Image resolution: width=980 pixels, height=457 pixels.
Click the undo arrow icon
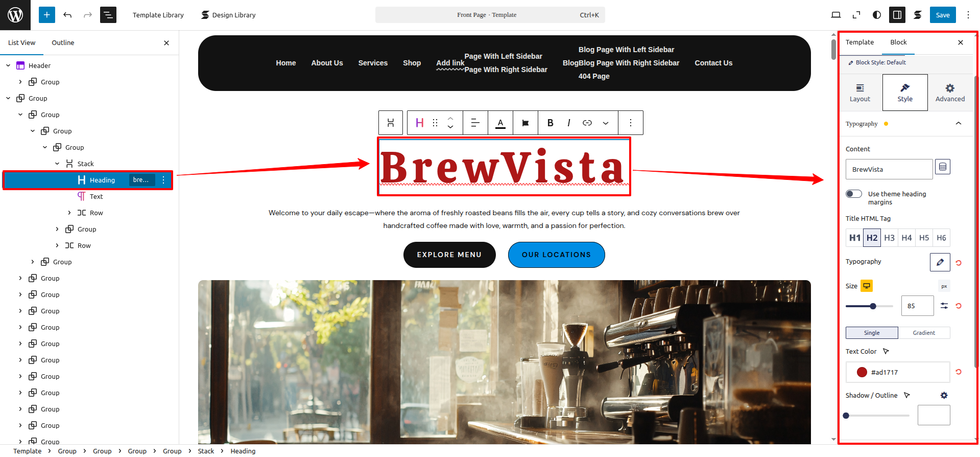pyautogui.click(x=67, y=15)
